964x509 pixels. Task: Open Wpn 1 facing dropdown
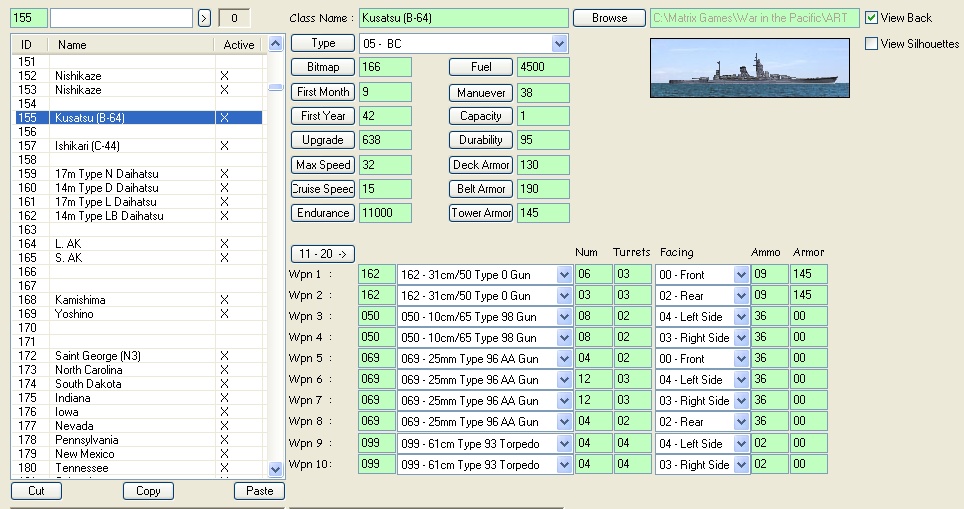(741, 275)
